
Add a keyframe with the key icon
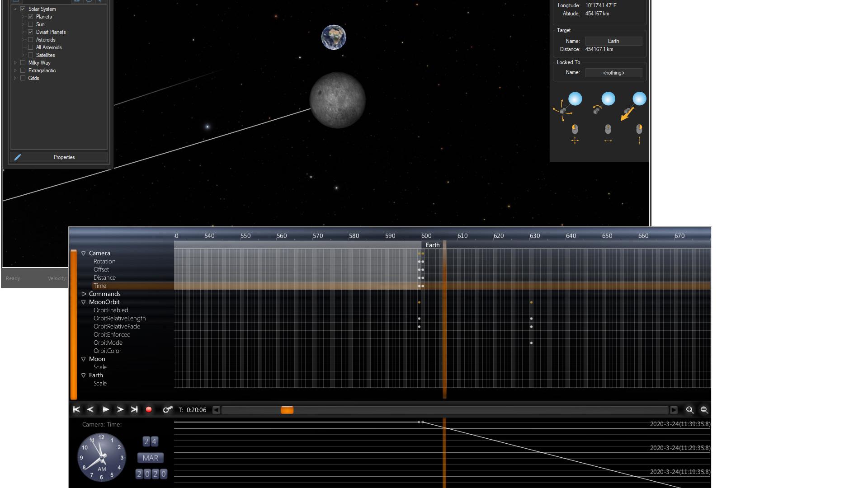coord(167,409)
